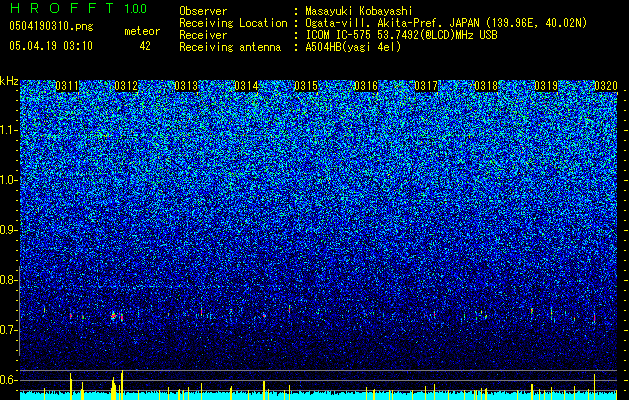Screen dimensions: 629x400
Task: Click the 0312 time marker
Action: click(126, 86)
